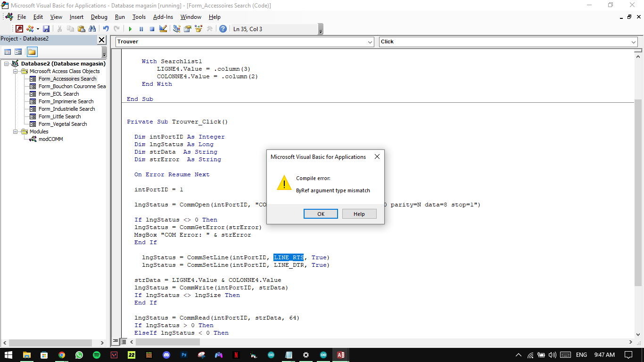Screen dimensions: 644x362
Task: Click the Insert Module toolbar icon
Action: pos(30,29)
